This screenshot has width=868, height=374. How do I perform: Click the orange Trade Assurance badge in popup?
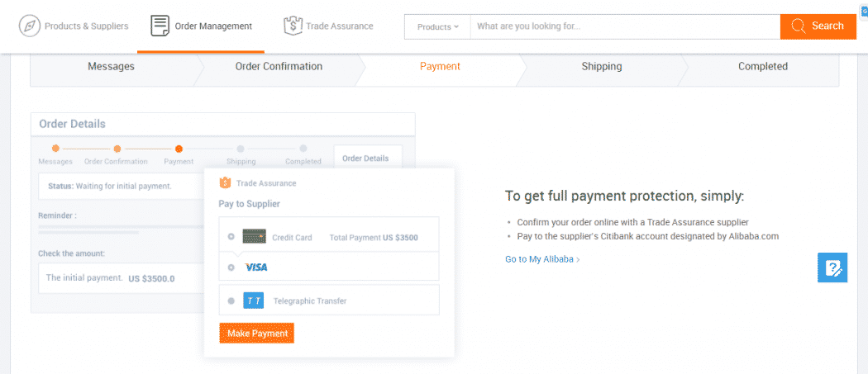tap(225, 182)
